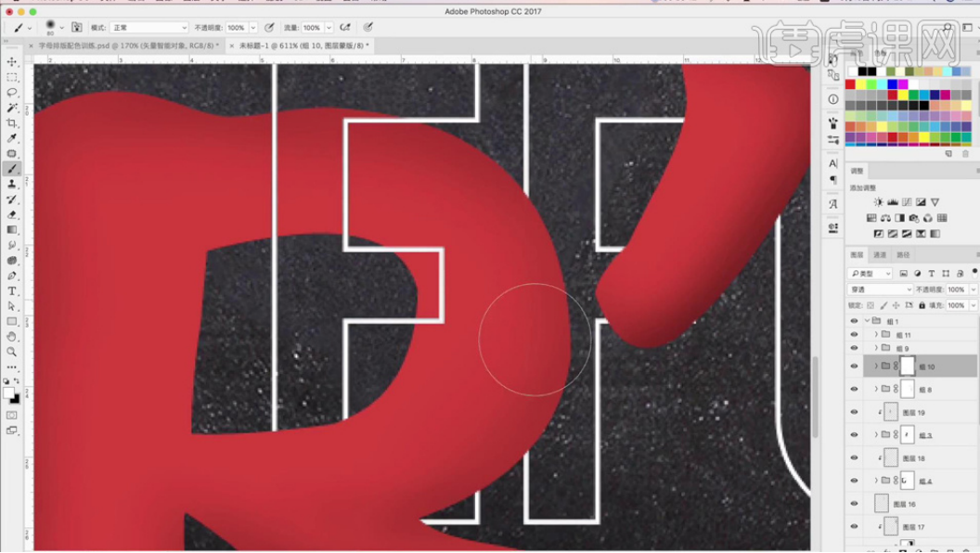The height and width of the screenshot is (553, 980).
Task: Select the Gradient tool
Action: coord(12,230)
